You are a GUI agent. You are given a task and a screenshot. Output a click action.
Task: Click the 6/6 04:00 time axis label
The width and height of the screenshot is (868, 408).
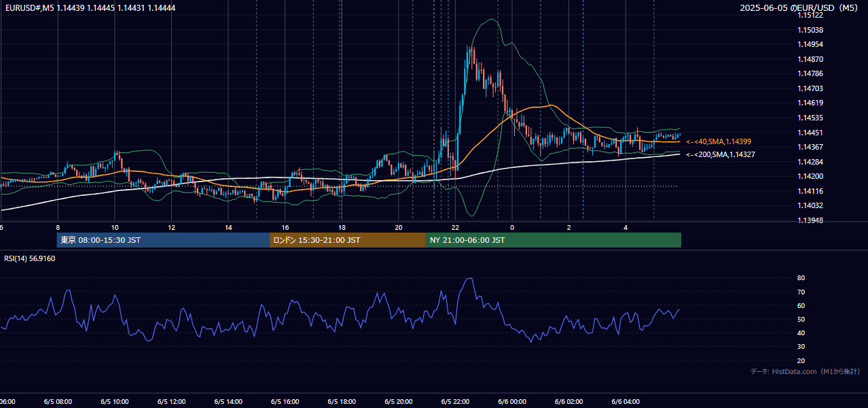[626, 402]
